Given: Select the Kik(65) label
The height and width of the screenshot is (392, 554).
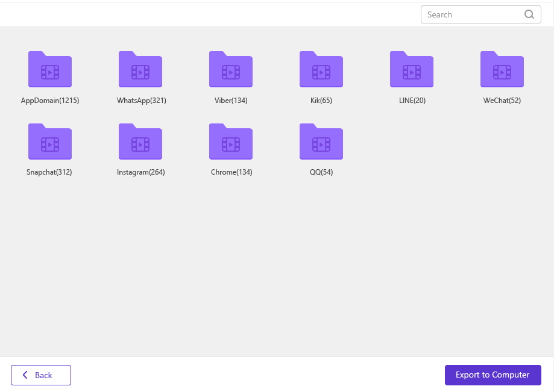Looking at the screenshot, I should (321, 101).
